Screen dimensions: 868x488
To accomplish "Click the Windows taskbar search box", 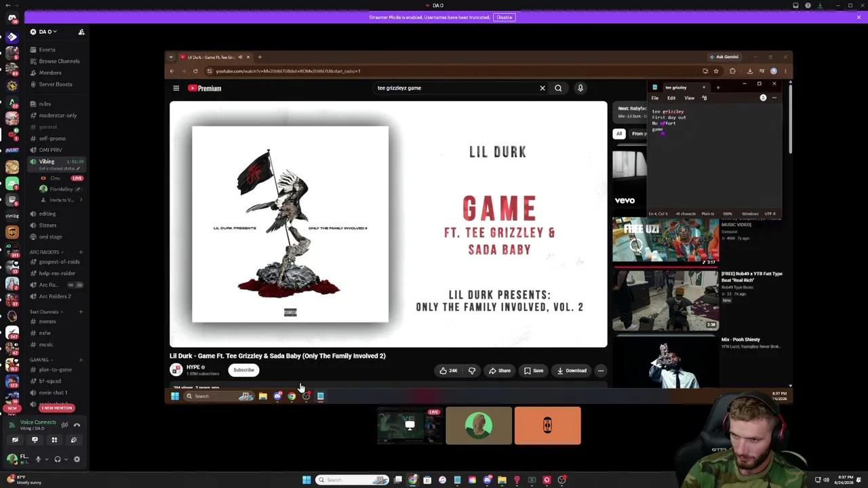I will (353, 480).
